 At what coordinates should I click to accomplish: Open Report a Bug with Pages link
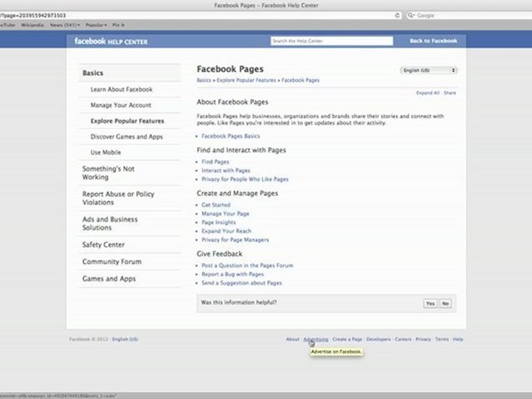232,274
